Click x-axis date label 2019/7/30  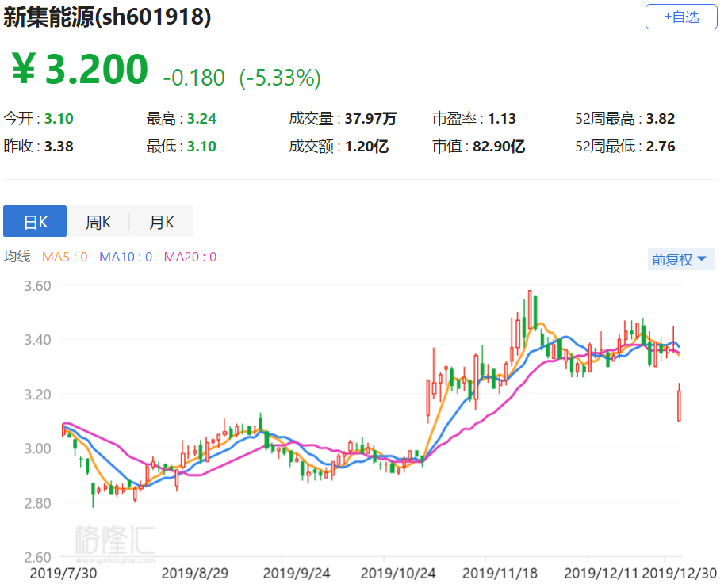pos(63,574)
